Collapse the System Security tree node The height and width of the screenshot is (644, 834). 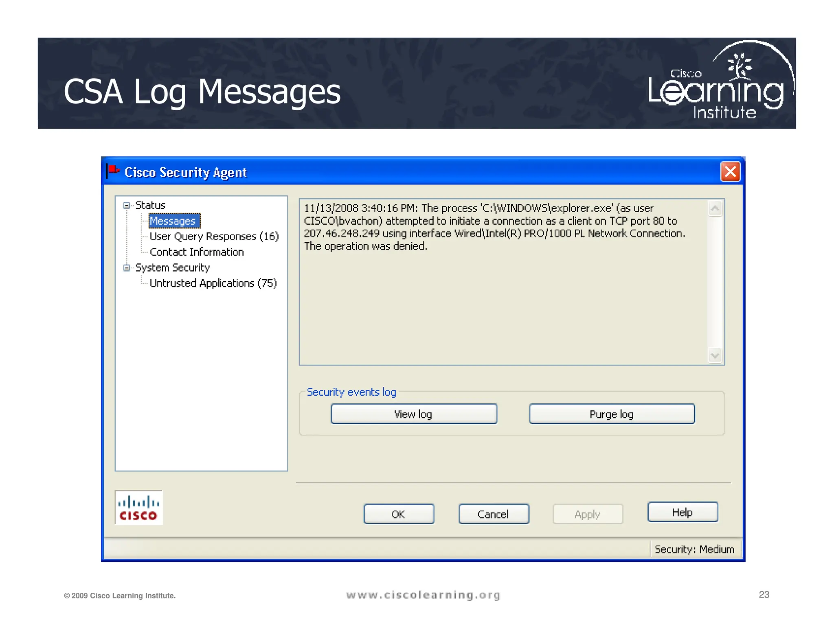[127, 268]
